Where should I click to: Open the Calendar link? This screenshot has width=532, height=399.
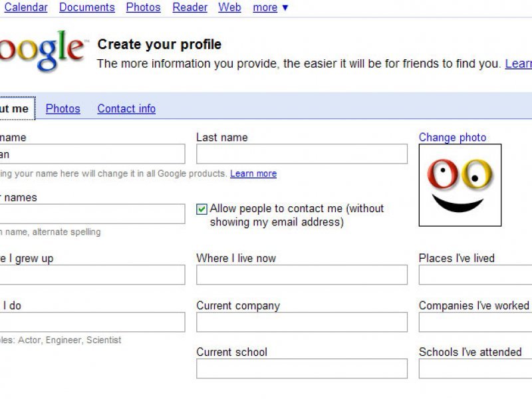(26, 7)
